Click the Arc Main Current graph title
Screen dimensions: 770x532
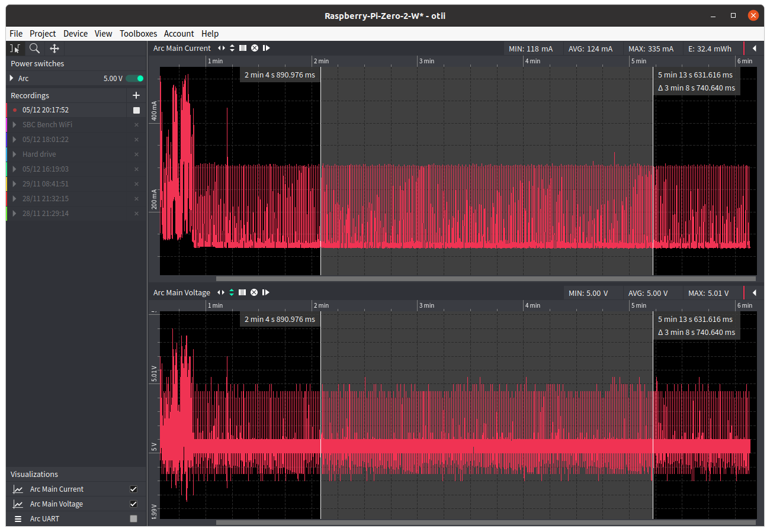[x=182, y=49]
